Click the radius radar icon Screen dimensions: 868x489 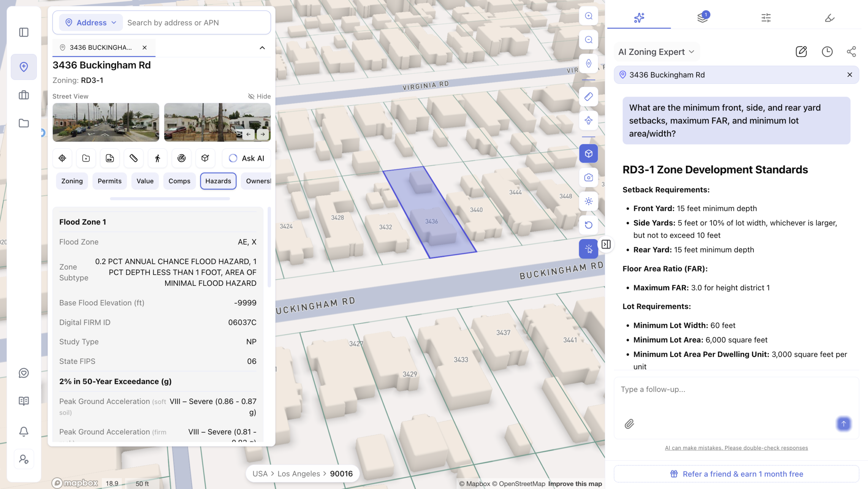[x=181, y=158]
